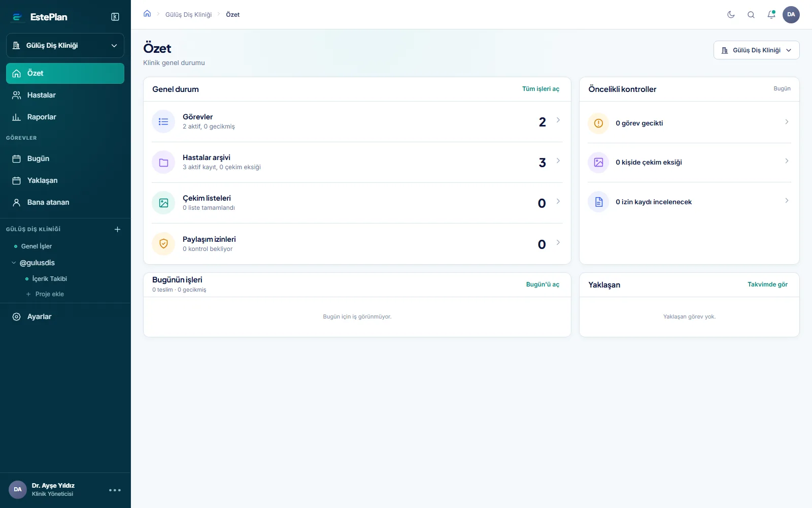812x508 pixels.
Task: Open the Görevler list icon
Action: click(163, 122)
